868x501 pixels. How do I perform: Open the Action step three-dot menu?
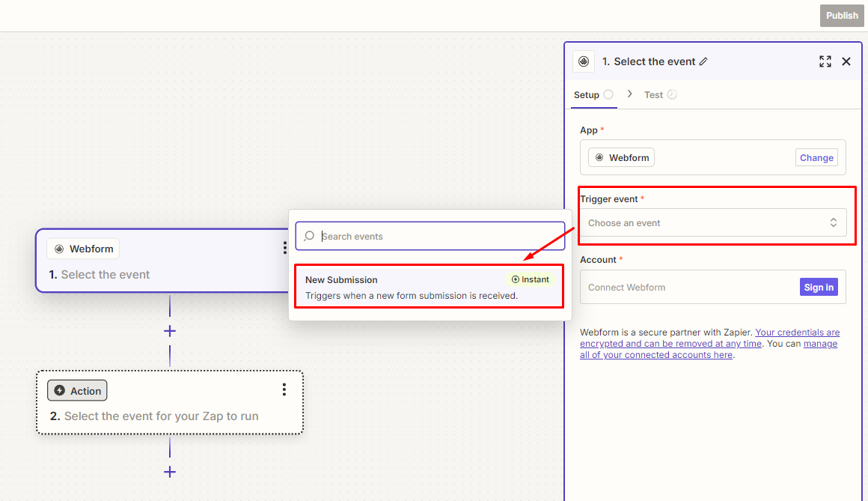284,389
